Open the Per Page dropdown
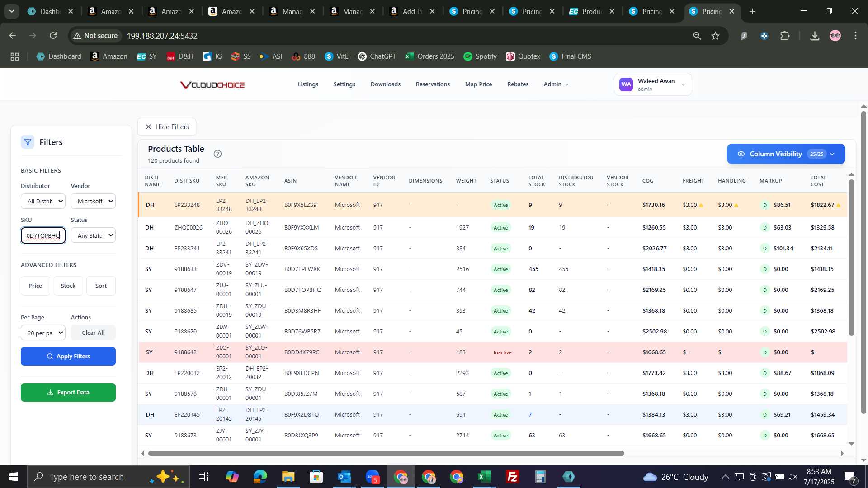 (x=43, y=333)
